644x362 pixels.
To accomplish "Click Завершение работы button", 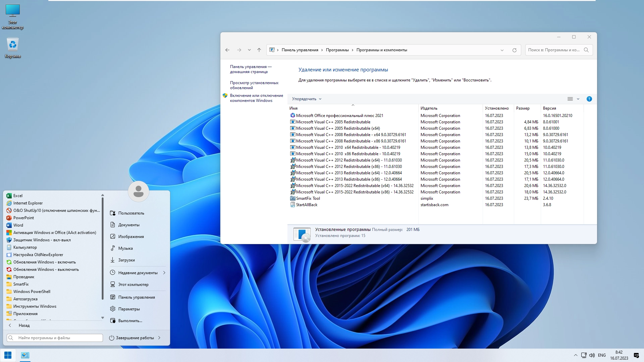I will tap(131, 338).
